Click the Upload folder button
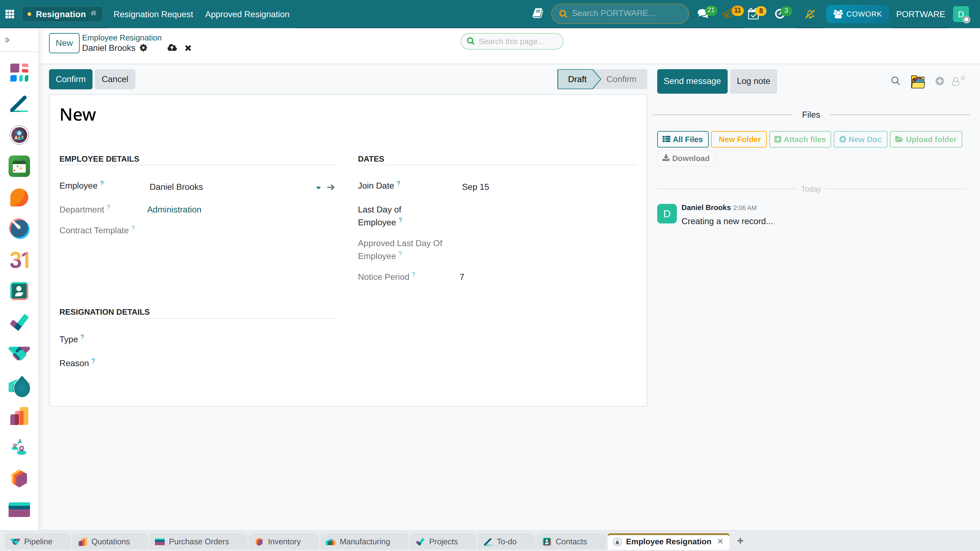Screen dimensions: 980x551 926,139
